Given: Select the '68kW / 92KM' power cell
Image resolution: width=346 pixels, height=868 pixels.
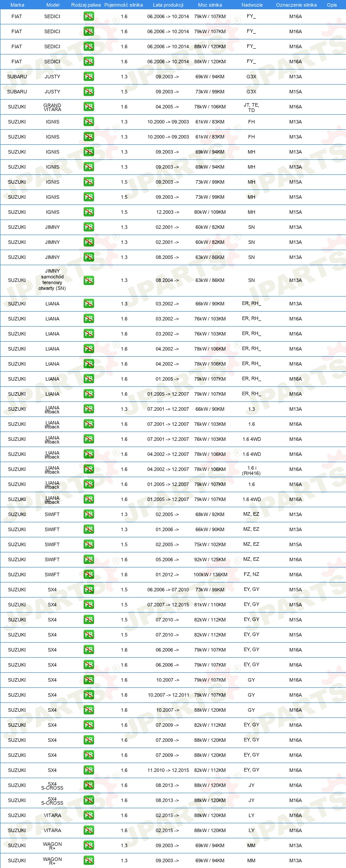Looking at the screenshot, I should 210,514.
